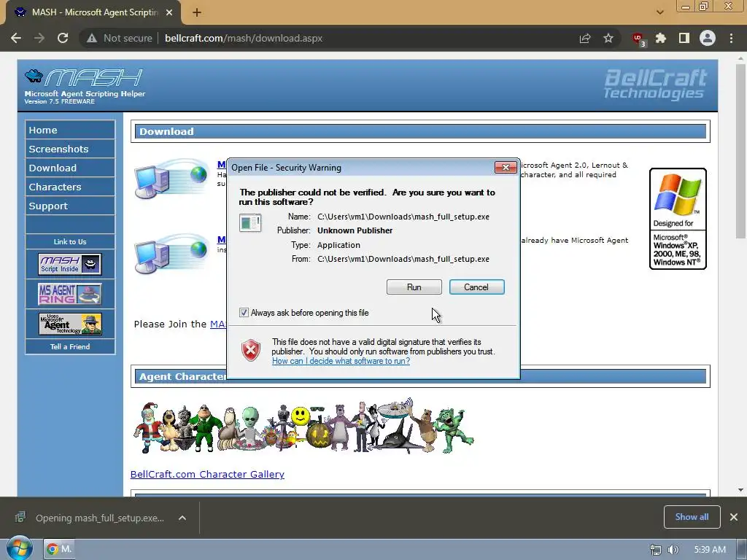Click the volume speaker tray icon
Viewport: 747px width, 560px height.
pos(673,550)
